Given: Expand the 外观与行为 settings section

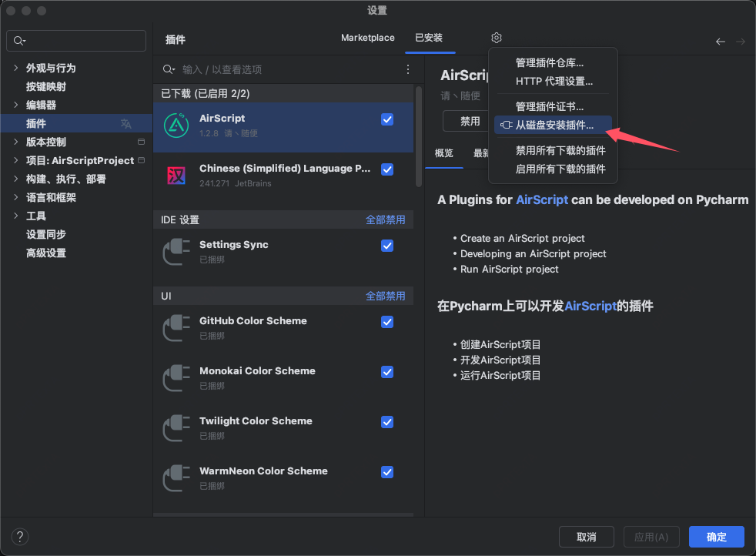Looking at the screenshot, I should [16, 68].
